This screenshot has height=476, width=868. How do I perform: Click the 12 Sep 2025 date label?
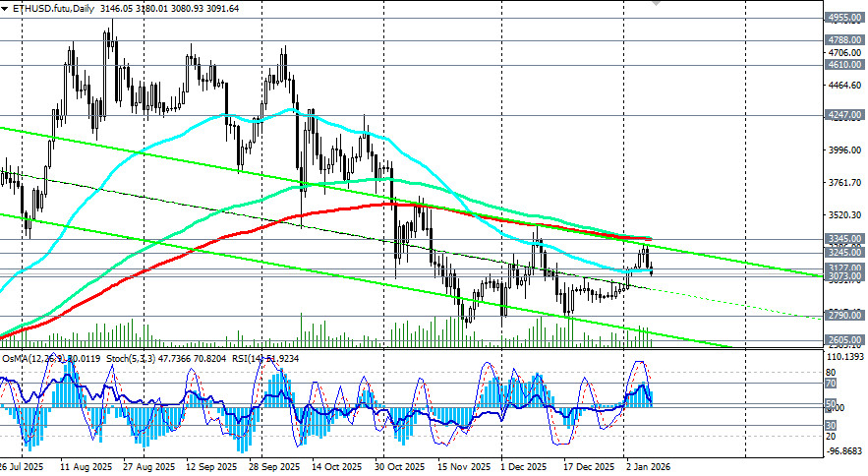point(211,467)
